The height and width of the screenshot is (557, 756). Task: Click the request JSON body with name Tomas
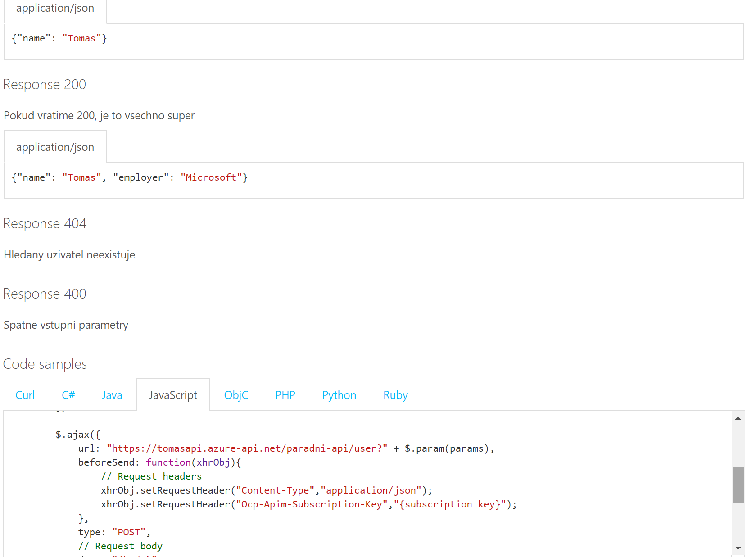tap(59, 38)
